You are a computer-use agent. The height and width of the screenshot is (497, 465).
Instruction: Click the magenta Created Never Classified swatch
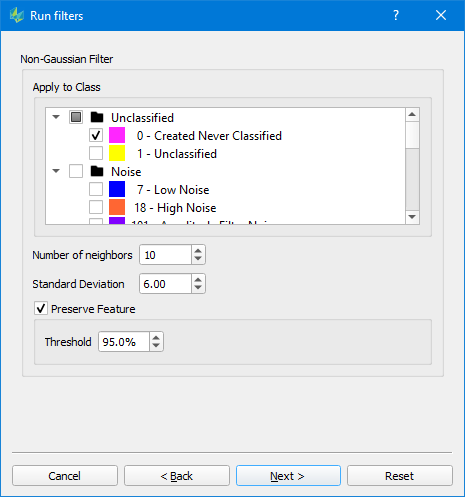117,135
